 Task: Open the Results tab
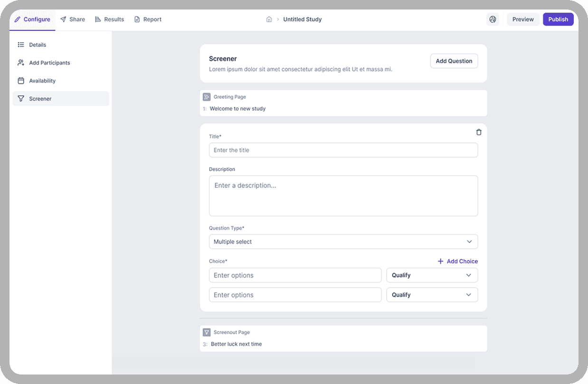(x=109, y=19)
